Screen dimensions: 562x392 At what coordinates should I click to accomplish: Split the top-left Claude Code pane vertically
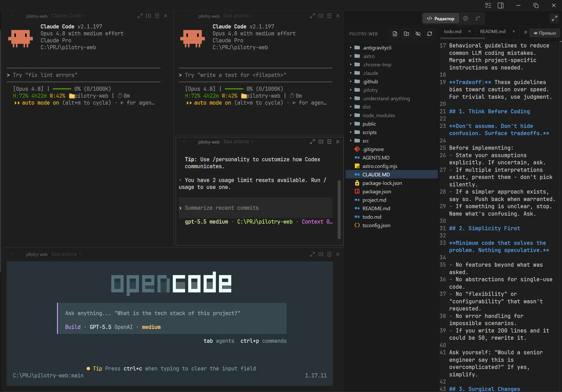click(x=148, y=16)
